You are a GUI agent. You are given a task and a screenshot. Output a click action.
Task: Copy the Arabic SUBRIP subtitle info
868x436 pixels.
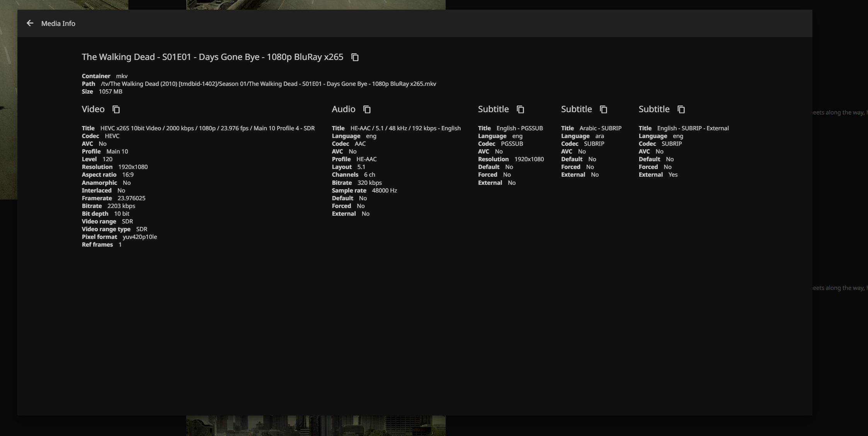[603, 109]
